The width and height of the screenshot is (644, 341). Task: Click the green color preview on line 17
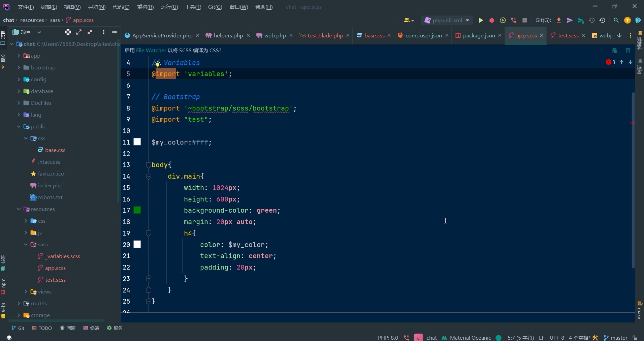(x=137, y=210)
